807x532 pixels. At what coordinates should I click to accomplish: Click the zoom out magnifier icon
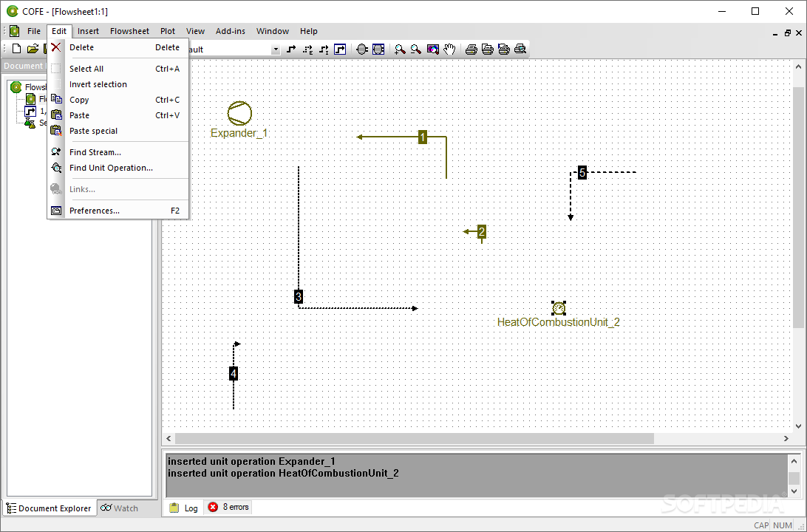click(x=416, y=50)
